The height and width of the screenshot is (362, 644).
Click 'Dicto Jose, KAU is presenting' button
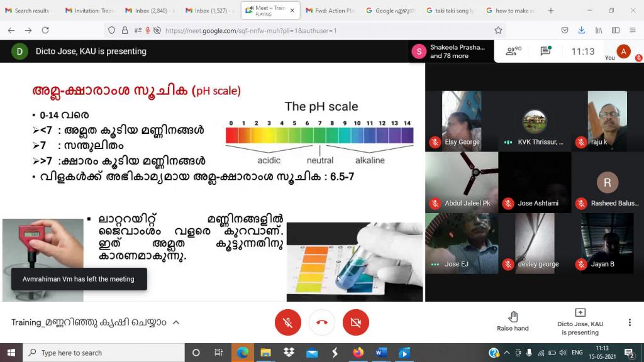tap(580, 322)
